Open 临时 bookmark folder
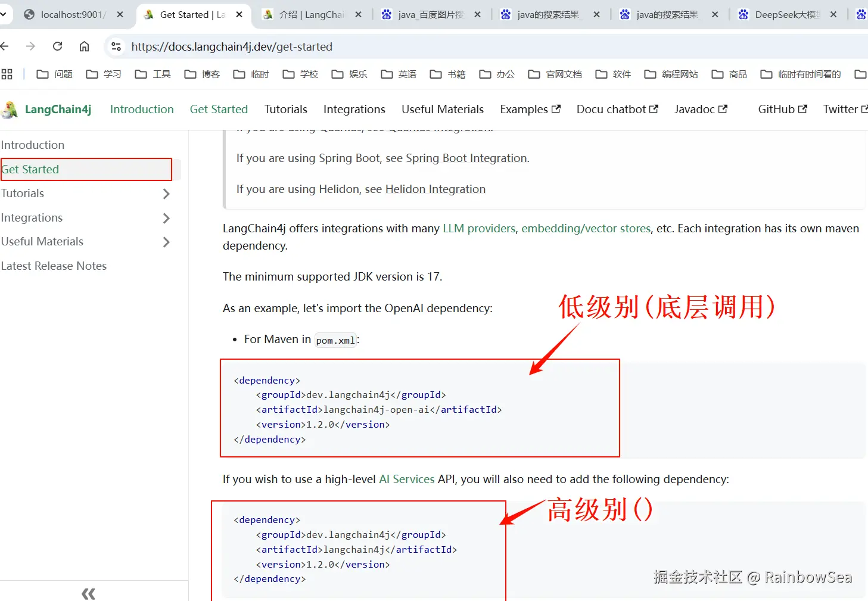Image resolution: width=868 pixels, height=601 pixels. 251,74
